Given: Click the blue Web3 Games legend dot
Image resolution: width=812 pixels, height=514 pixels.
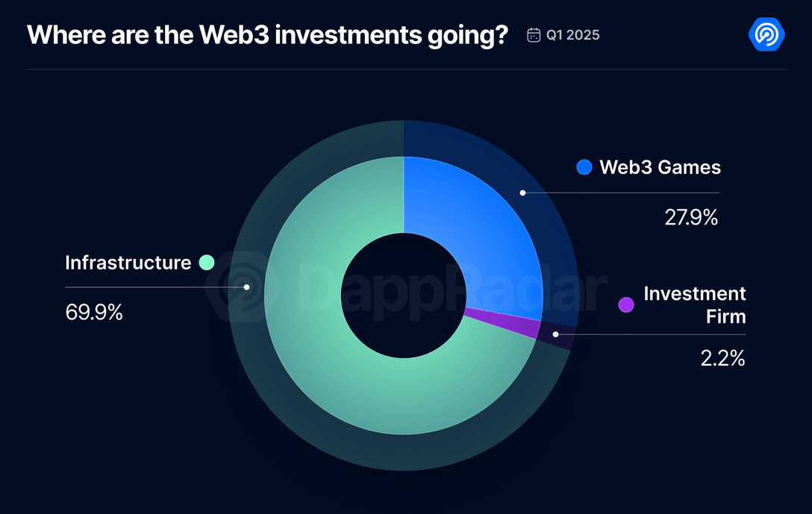Looking at the screenshot, I should pos(584,167).
